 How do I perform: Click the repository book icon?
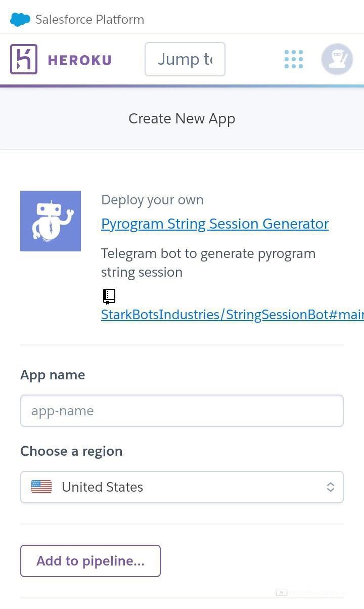pos(109,296)
